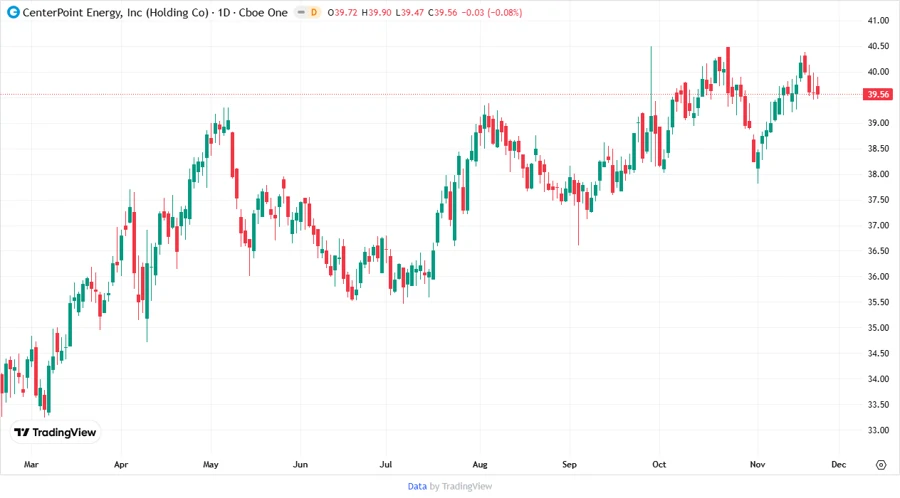Click the Mar label on time axis

pyautogui.click(x=31, y=464)
